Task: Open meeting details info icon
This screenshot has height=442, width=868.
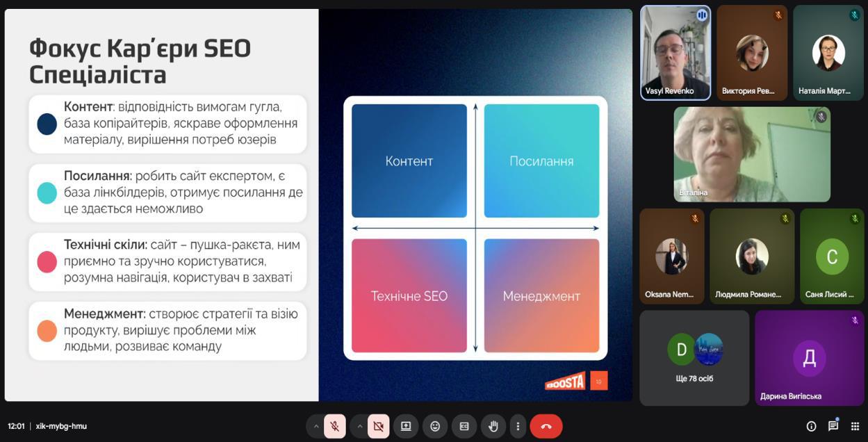Action: click(811, 426)
